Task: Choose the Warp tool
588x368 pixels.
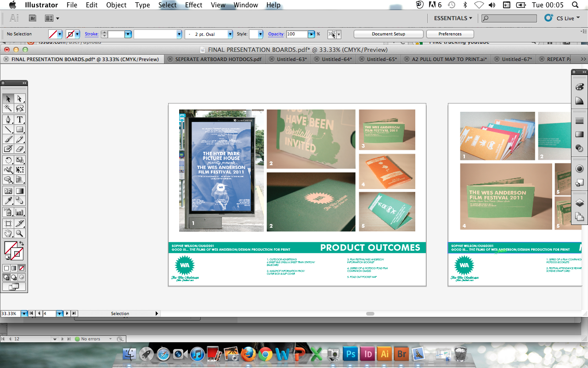Action: (x=8, y=170)
